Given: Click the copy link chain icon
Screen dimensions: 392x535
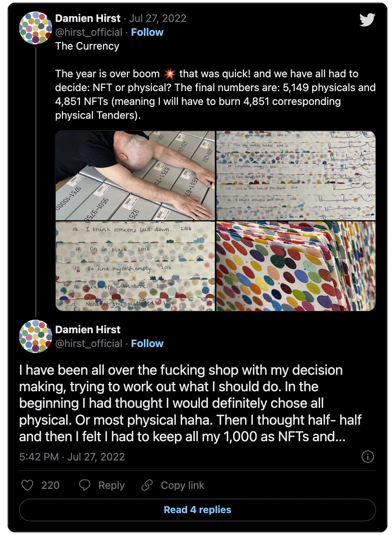Looking at the screenshot, I should (x=147, y=485).
